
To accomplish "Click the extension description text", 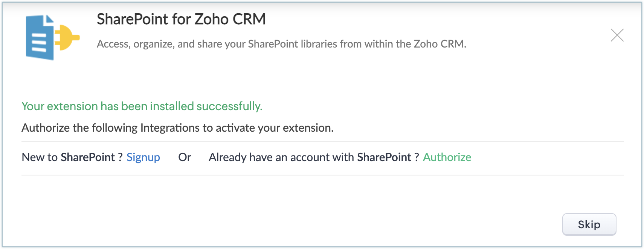I will tap(281, 44).
